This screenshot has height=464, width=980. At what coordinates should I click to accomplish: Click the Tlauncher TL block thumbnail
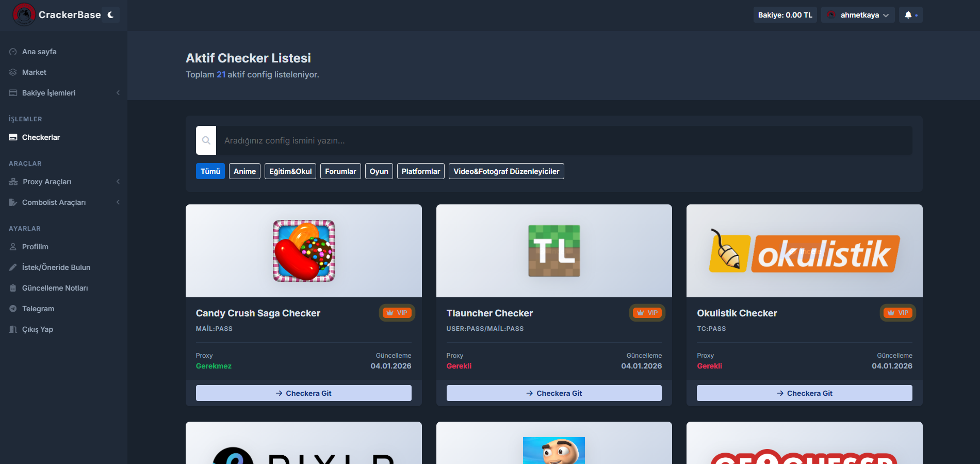tap(554, 251)
